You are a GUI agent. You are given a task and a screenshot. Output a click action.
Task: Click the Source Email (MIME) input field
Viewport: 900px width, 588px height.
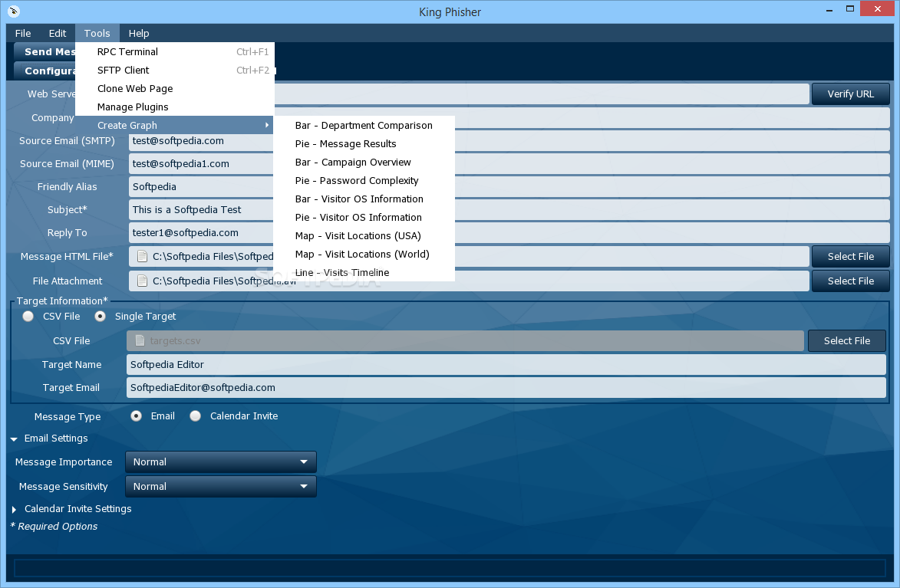[509, 163]
